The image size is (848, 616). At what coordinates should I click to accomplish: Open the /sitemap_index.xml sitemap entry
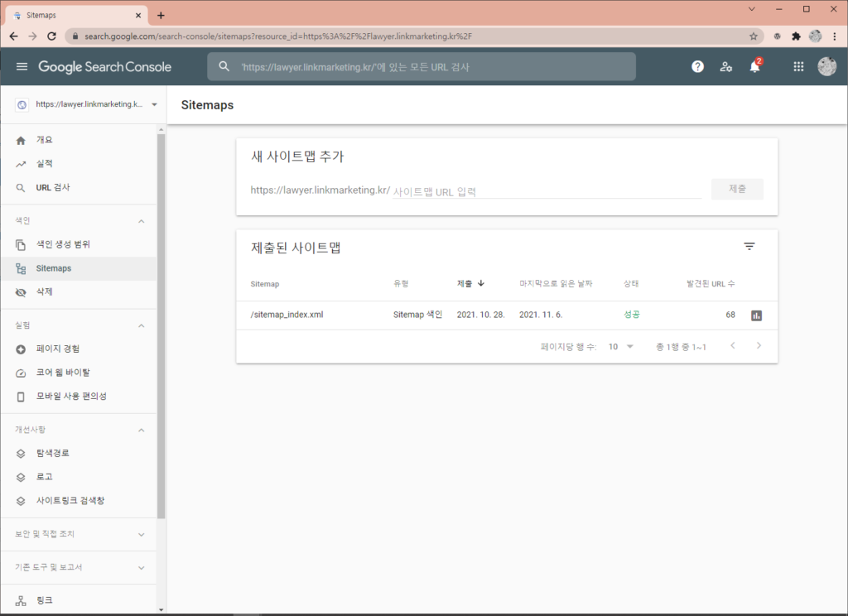pyautogui.click(x=286, y=315)
